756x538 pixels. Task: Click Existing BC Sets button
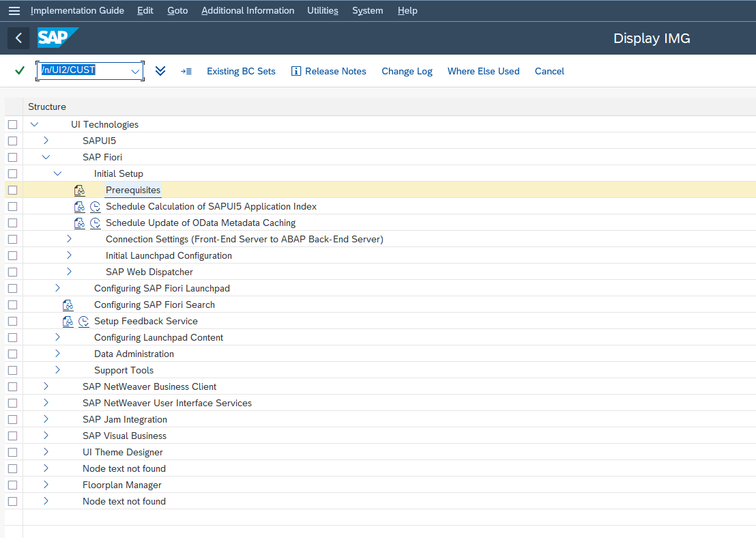pos(241,72)
